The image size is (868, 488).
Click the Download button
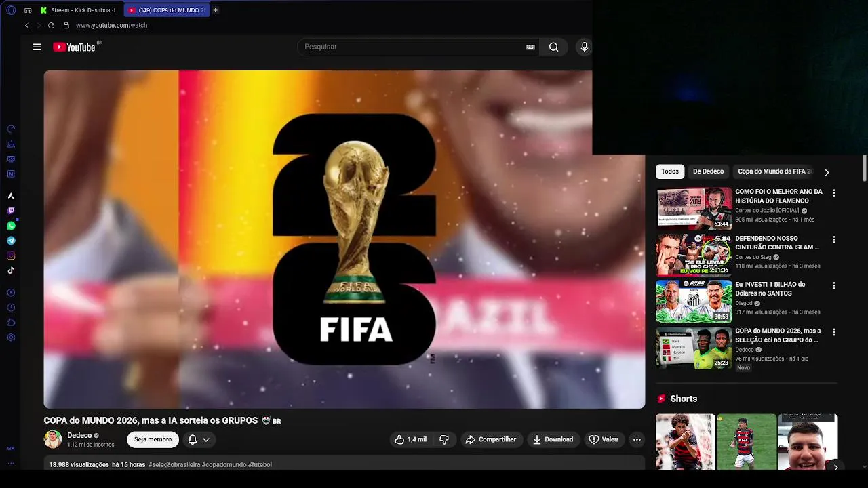tap(553, 439)
